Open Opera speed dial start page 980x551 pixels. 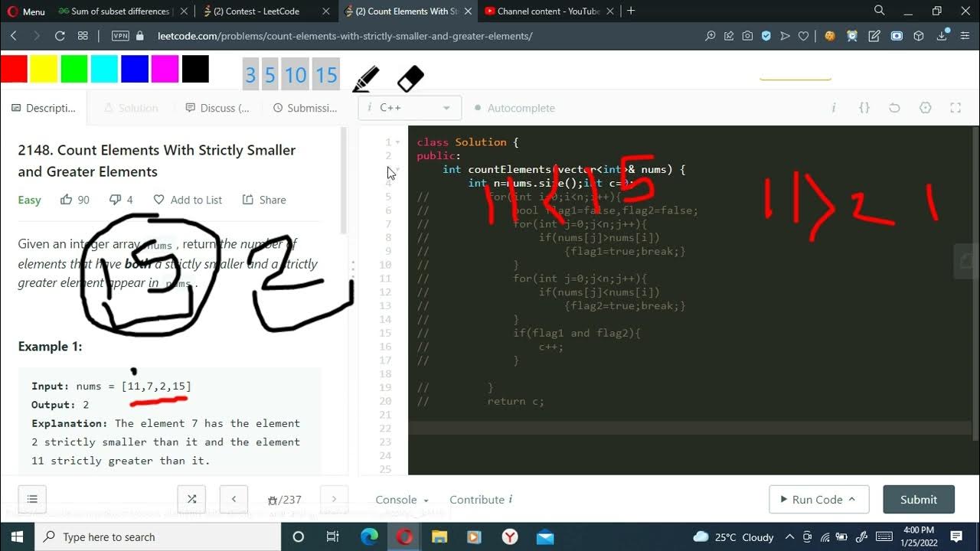pyautogui.click(x=83, y=36)
